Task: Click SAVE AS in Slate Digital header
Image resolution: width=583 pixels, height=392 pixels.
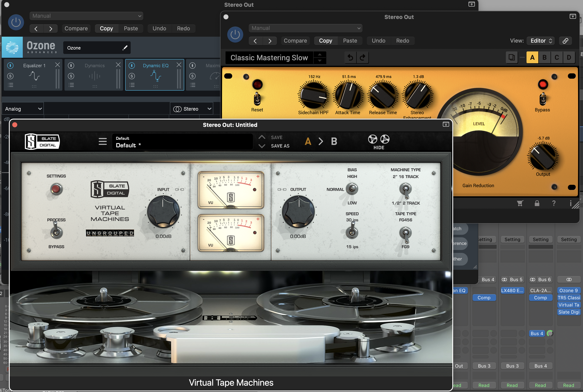Action: (280, 146)
